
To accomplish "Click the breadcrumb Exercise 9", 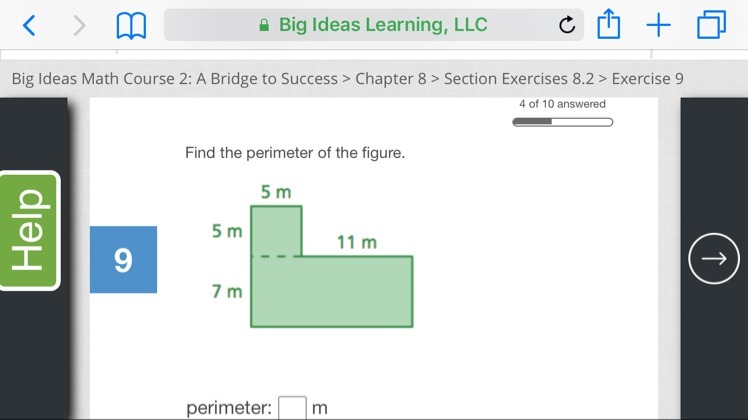I will [647, 78].
